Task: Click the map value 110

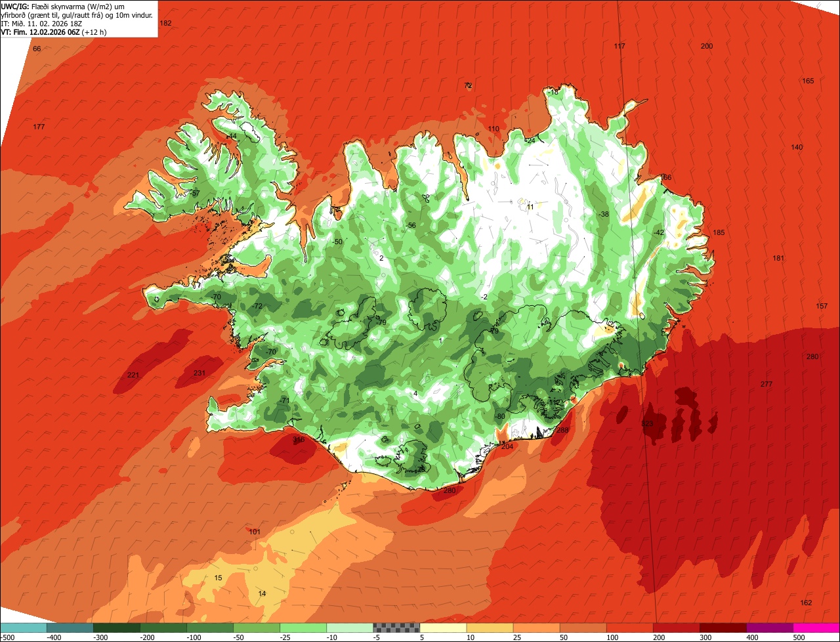Action: pyautogui.click(x=493, y=129)
